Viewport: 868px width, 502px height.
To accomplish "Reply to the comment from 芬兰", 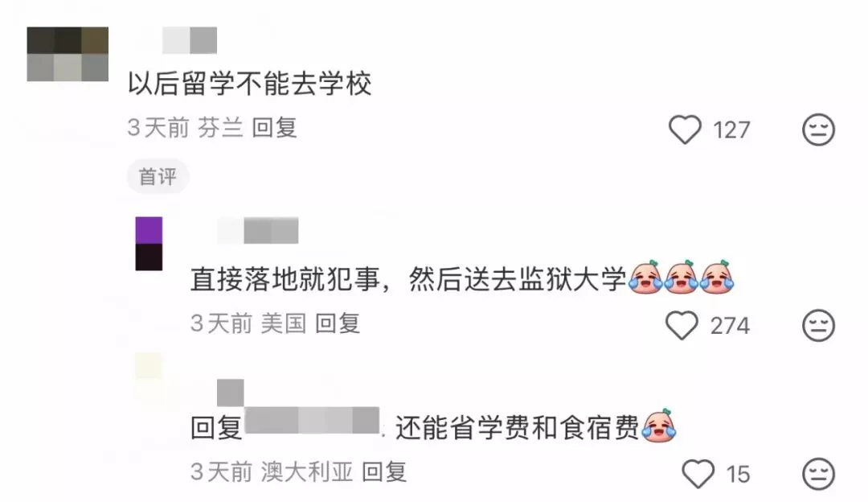I will tap(275, 128).
